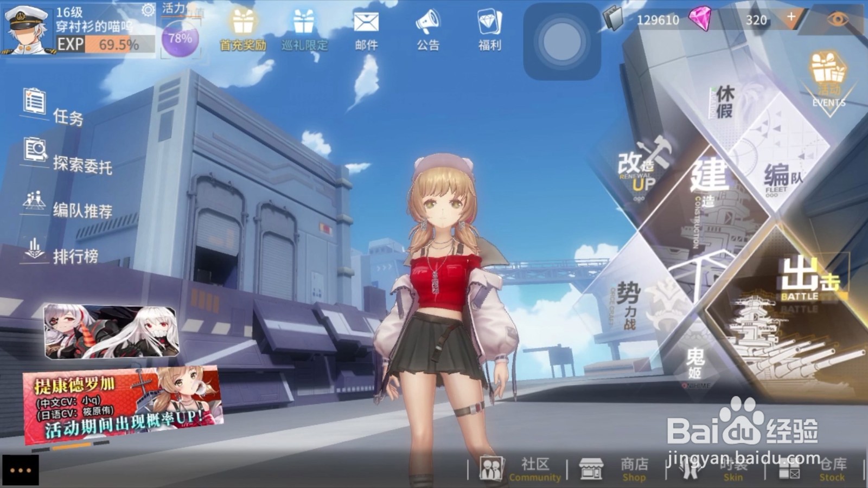868x488 pixels.
Task: Open settings gear next to player name
Action: pyautogui.click(x=148, y=10)
